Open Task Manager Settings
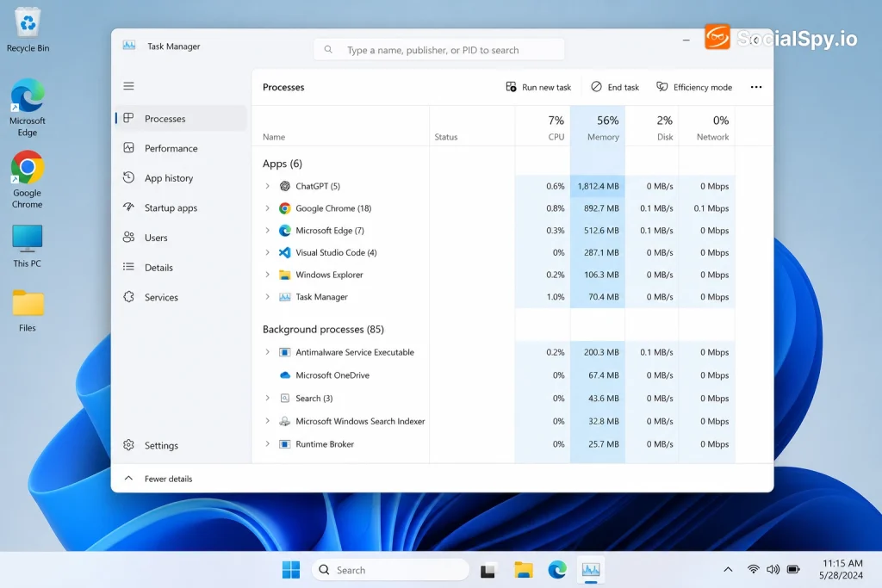The height and width of the screenshot is (588, 882). click(181, 445)
